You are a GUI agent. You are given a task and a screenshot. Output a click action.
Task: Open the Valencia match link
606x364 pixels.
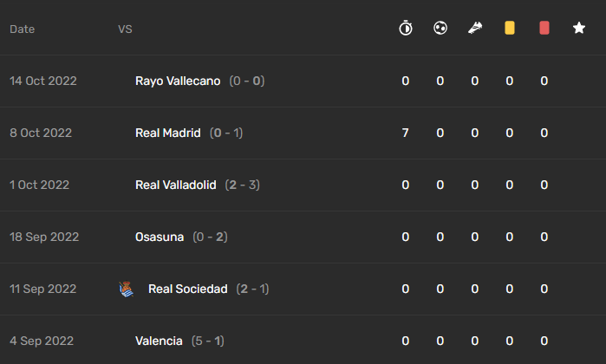point(159,341)
